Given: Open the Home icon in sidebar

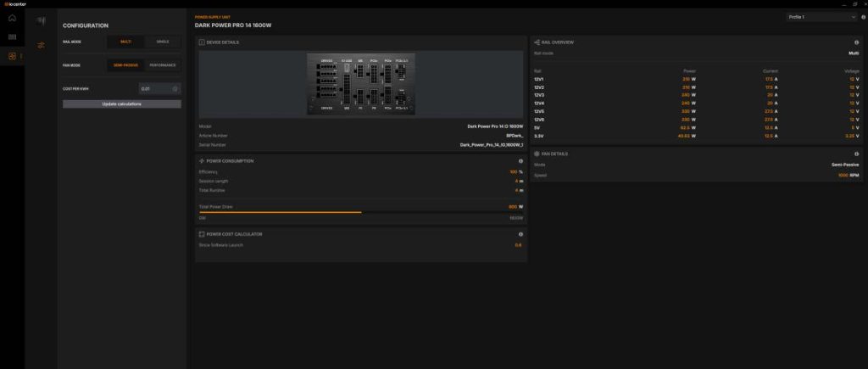Looking at the screenshot, I should tap(12, 18).
